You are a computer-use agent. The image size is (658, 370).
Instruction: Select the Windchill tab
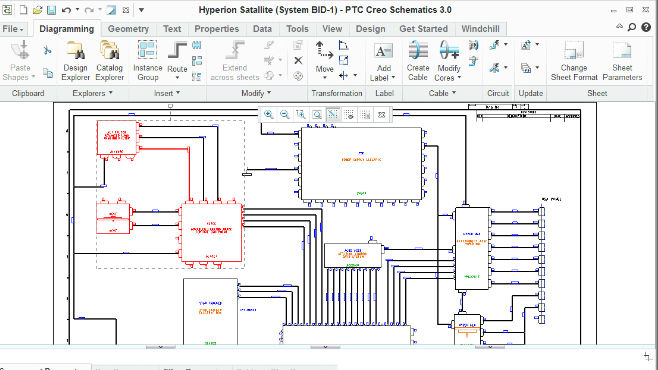click(480, 29)
